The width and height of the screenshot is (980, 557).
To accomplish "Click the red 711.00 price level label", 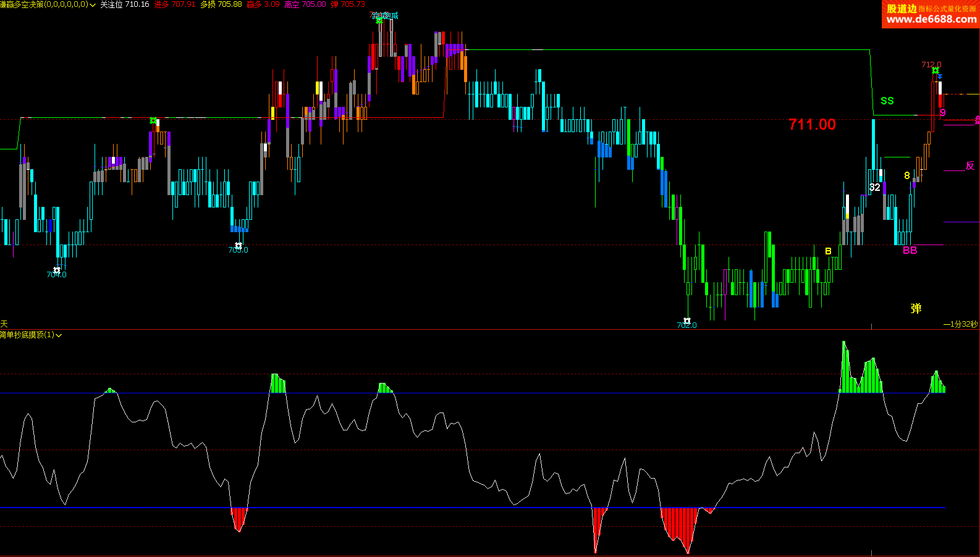I will [812, 125].
